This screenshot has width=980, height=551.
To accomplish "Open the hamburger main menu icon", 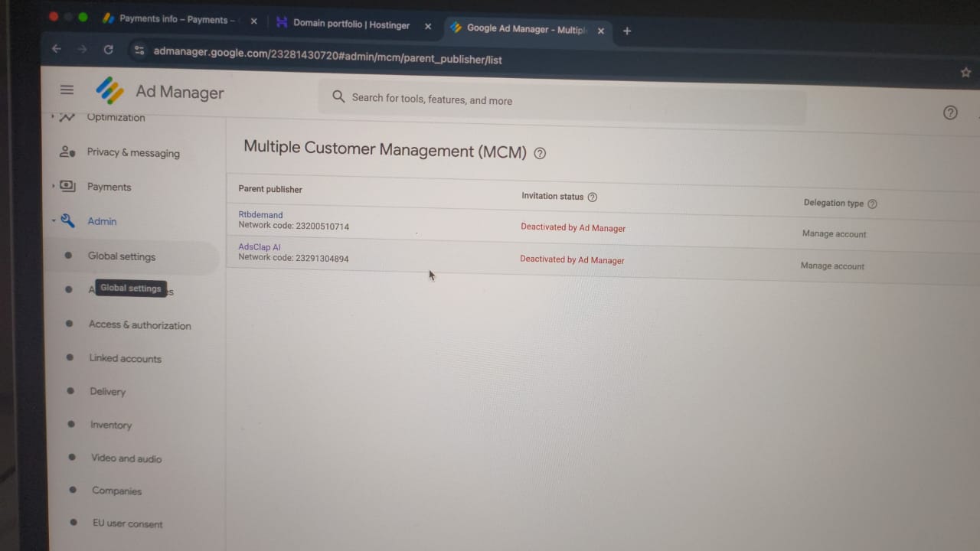I will [x=67, y=90].
